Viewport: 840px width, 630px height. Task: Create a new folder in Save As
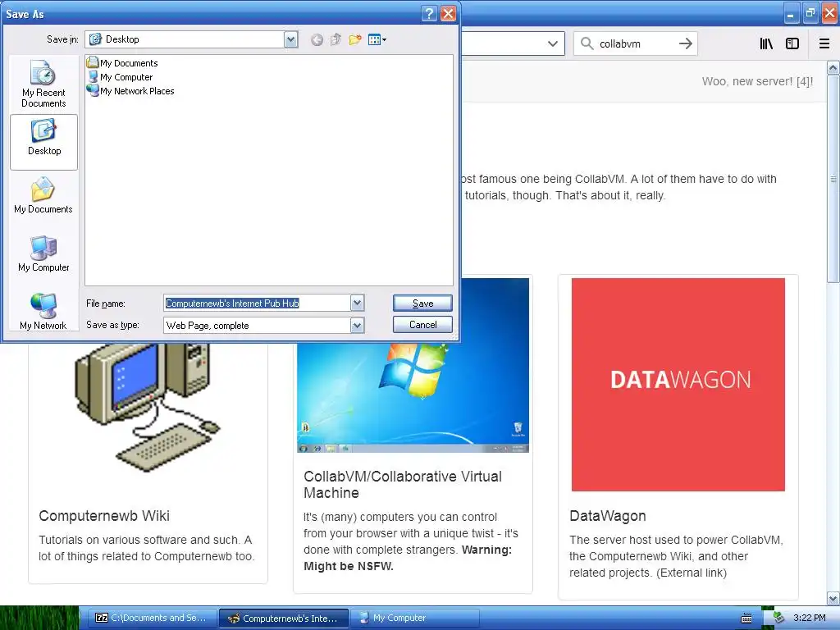click(x=354, y=39)
